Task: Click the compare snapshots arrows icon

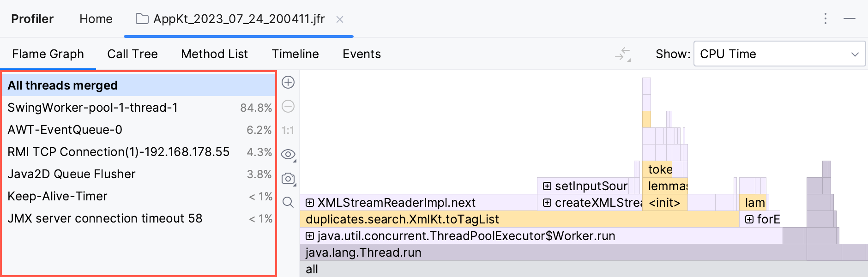Action: [623, 54]
